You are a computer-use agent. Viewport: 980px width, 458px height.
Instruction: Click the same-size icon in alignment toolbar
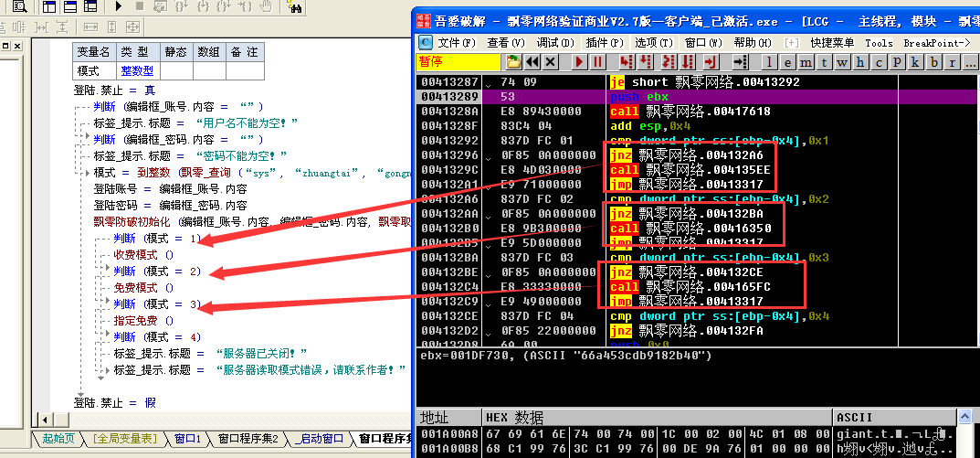tap(132, 27)
